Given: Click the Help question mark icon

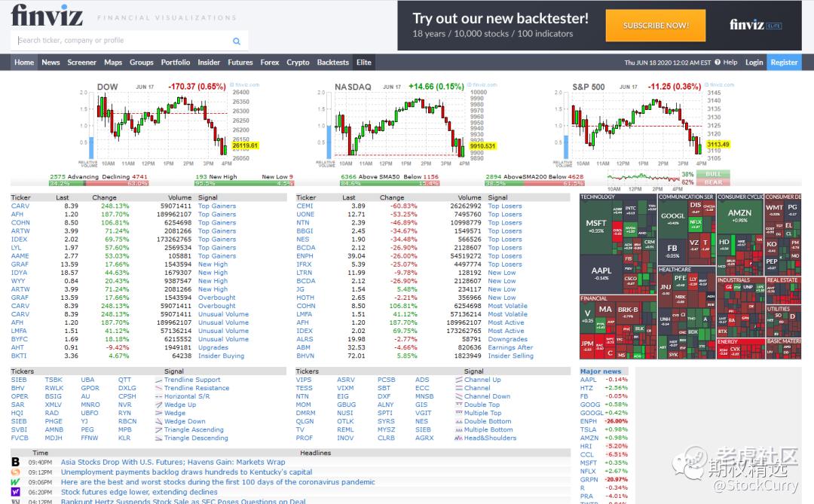Looking at the screenshot, I should pos(718,63).
